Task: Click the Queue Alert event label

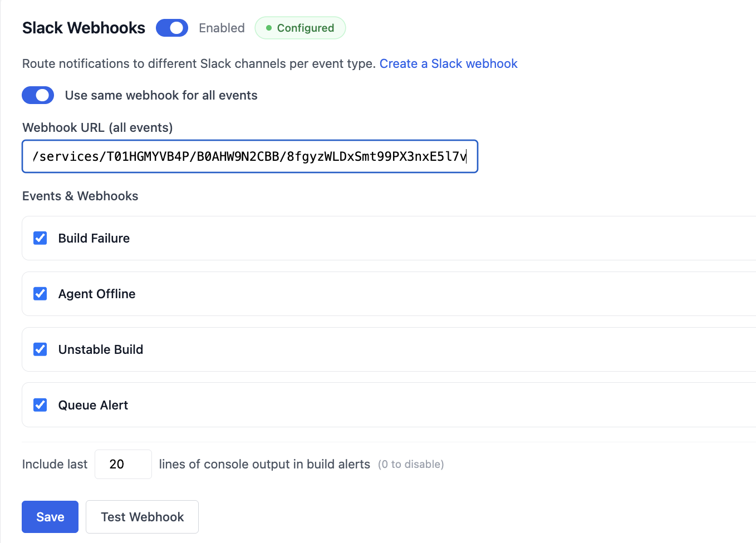Action: pyautogui.click(x=93, y=405)
